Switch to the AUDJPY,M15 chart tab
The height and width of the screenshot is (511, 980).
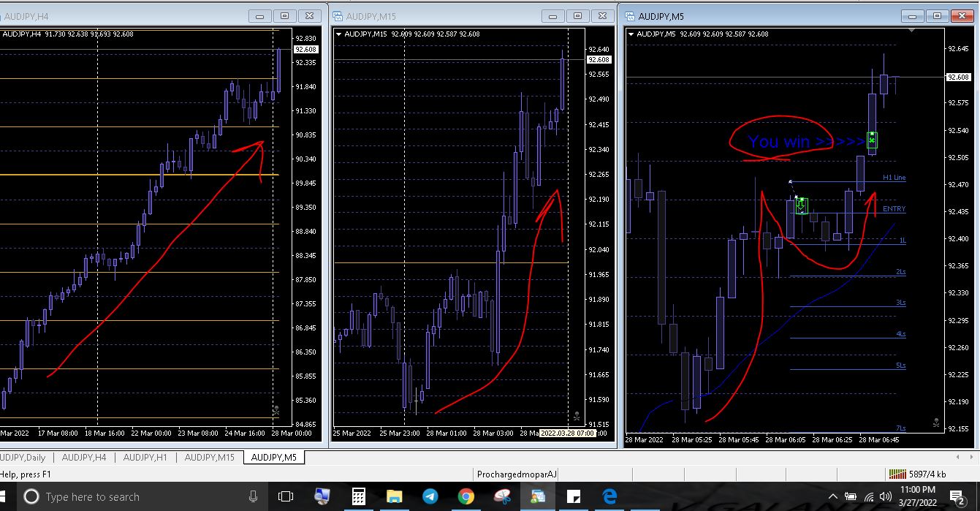(x=209, y=458)
